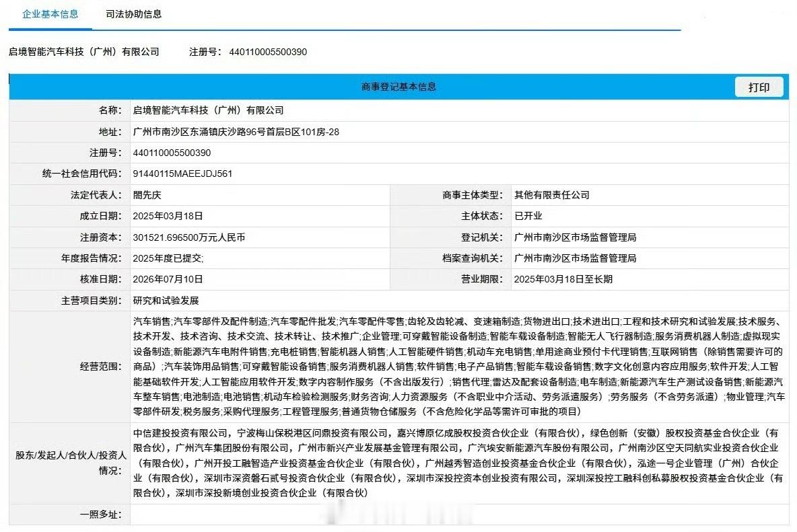This screenshot has width=797, height=532.
Task: Click the 注册资本 label
Action: click(101, 237)
